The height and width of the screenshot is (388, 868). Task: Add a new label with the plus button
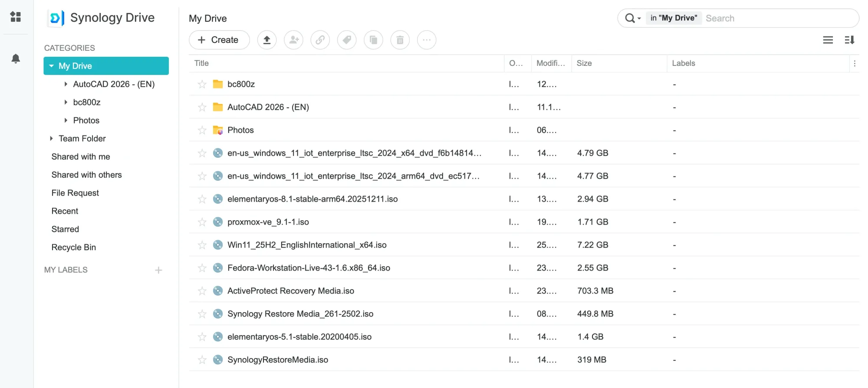[159, 270]
